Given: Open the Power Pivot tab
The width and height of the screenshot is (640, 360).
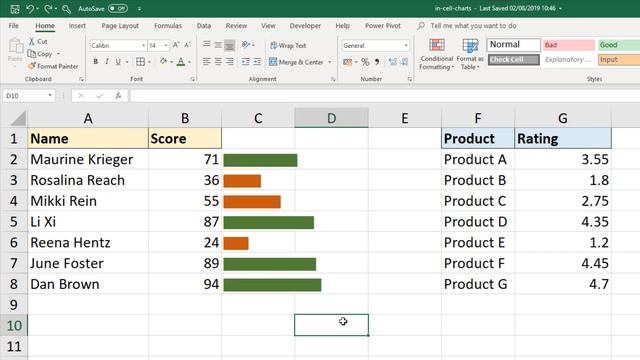Looking at the screenshot, I should [x=383, y=26].
